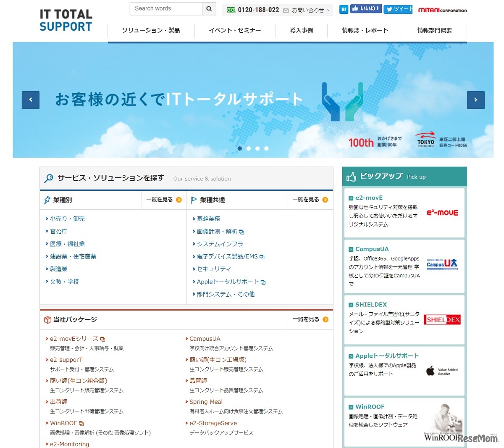This screenshot has height=448, width=504.
Task: Expand the 業種別 一覧を見る list
Action: (163, 200)
